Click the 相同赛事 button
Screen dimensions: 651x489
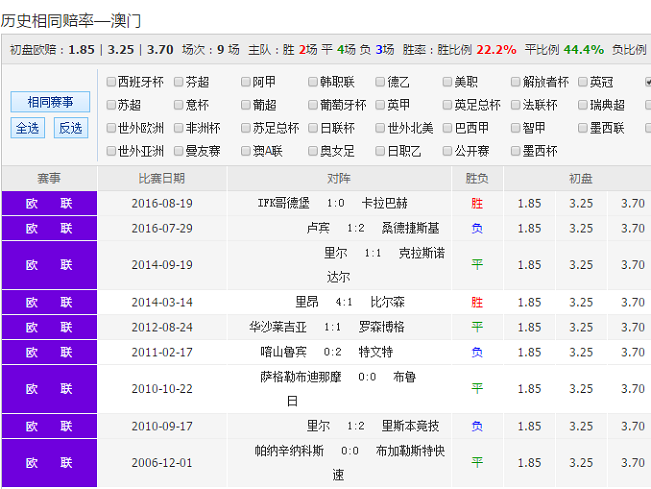point(50,102)
